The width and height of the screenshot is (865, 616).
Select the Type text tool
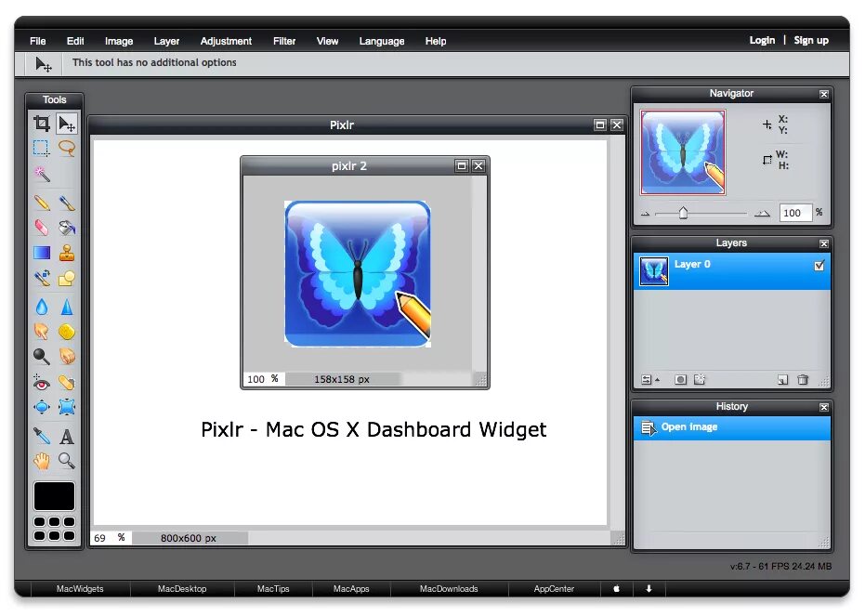(67, 437)
